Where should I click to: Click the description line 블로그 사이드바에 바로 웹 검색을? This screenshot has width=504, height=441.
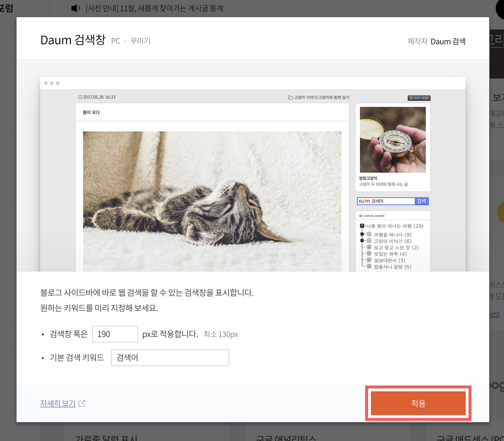point(147,293)
